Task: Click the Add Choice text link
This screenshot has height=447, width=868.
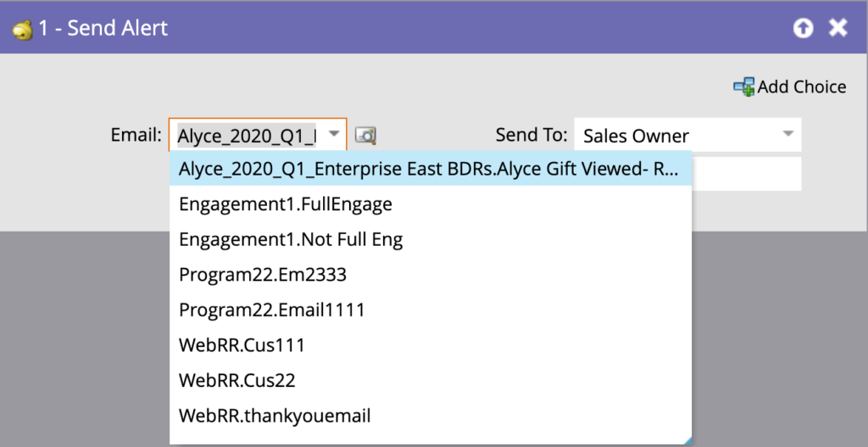Action: point(801,87)
